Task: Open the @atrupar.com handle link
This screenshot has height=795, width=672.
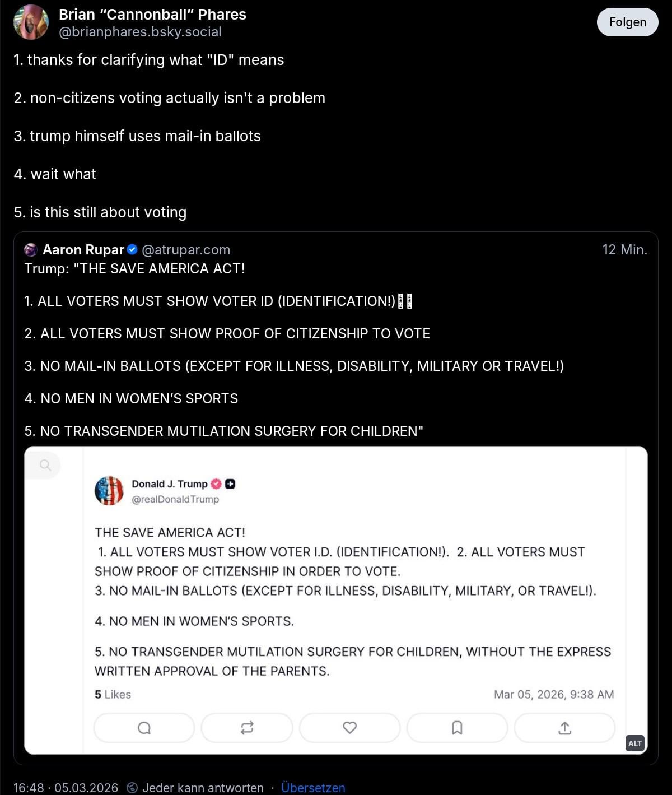Action: 186,250
